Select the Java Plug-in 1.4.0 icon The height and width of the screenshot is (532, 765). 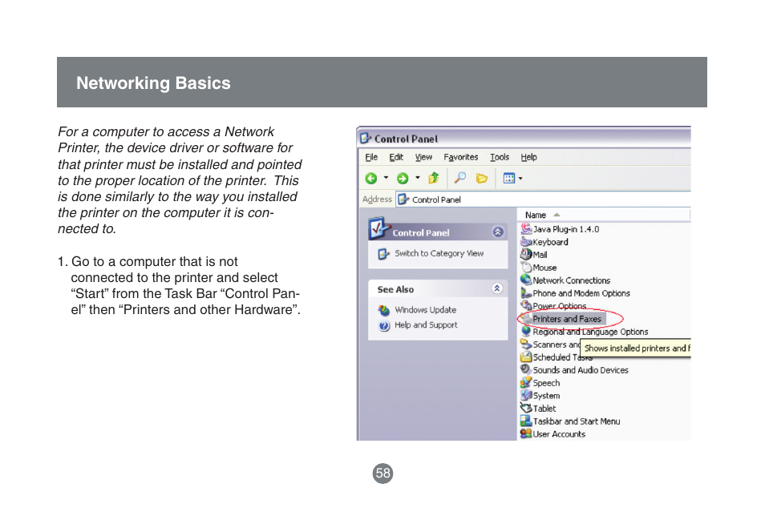tap(526, 228)
